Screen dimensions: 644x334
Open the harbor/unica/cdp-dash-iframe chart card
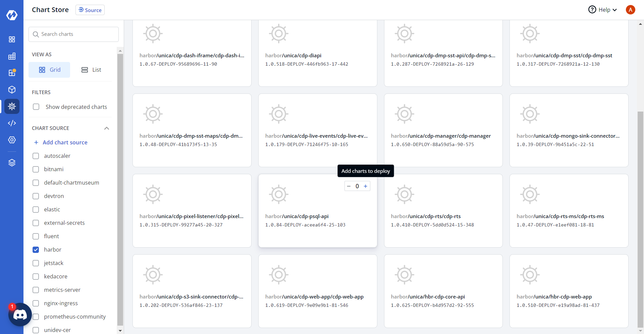[x=192, y=53]
